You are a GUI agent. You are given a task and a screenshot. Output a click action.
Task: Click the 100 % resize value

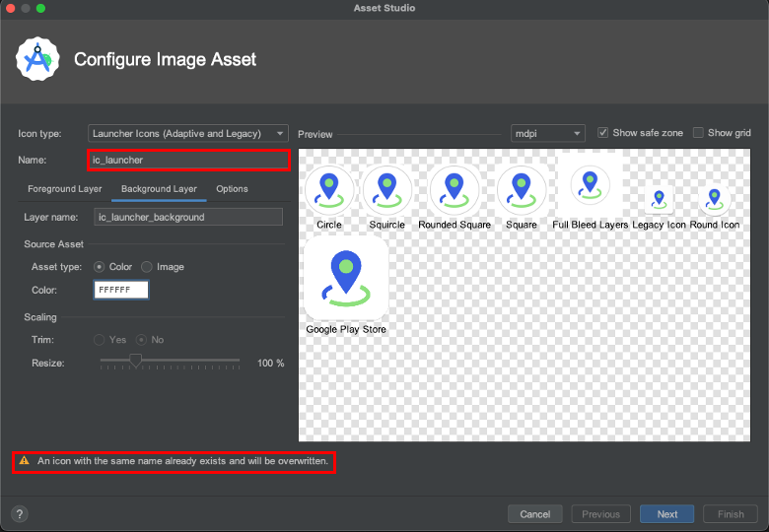(271, 363)
